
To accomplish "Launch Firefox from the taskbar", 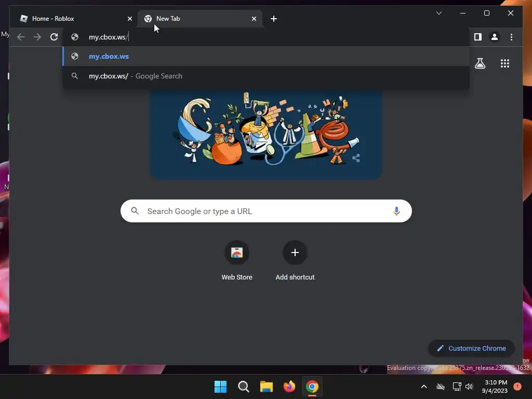I will 289,387.
